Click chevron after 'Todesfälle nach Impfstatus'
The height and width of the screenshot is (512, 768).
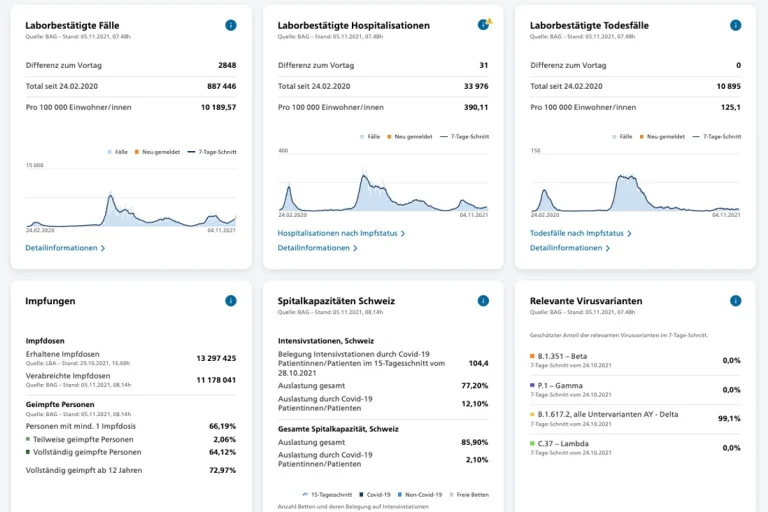(629, 234)
